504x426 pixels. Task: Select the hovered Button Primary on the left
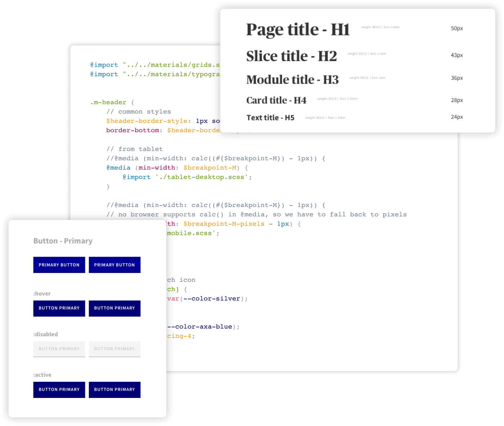59,308
